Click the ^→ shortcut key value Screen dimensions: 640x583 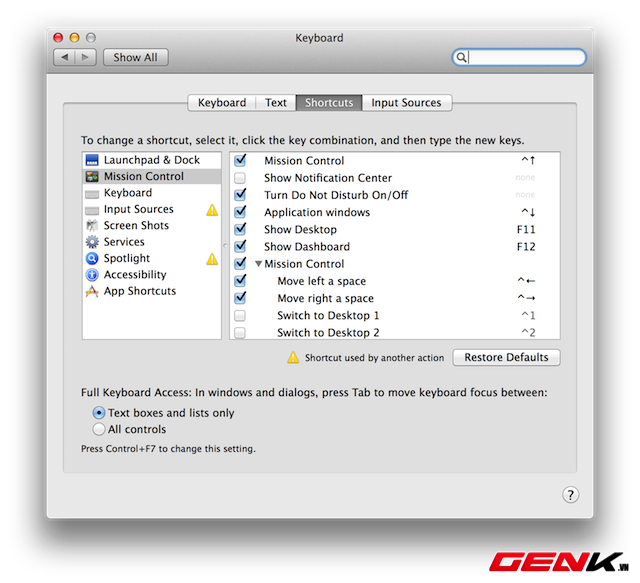526,298
